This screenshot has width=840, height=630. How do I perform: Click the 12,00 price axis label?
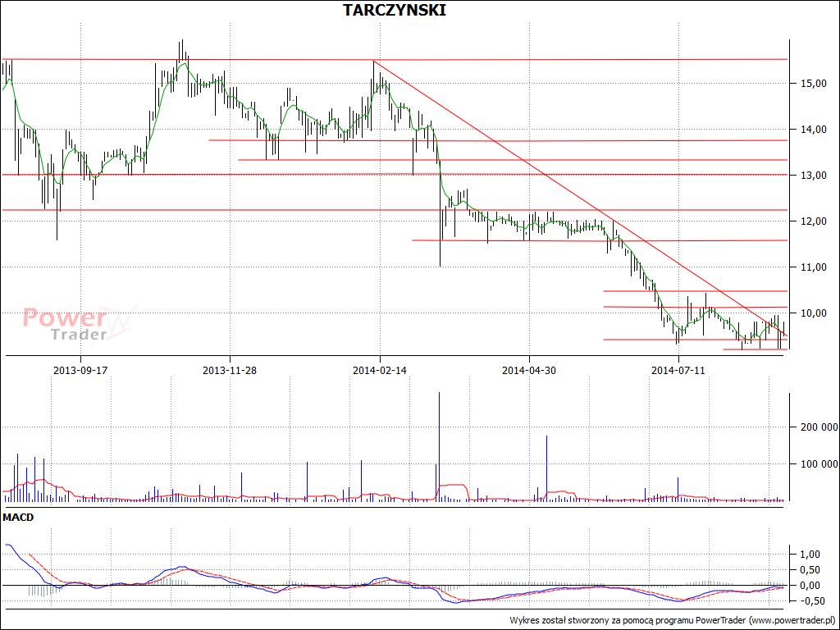(813, 221)
